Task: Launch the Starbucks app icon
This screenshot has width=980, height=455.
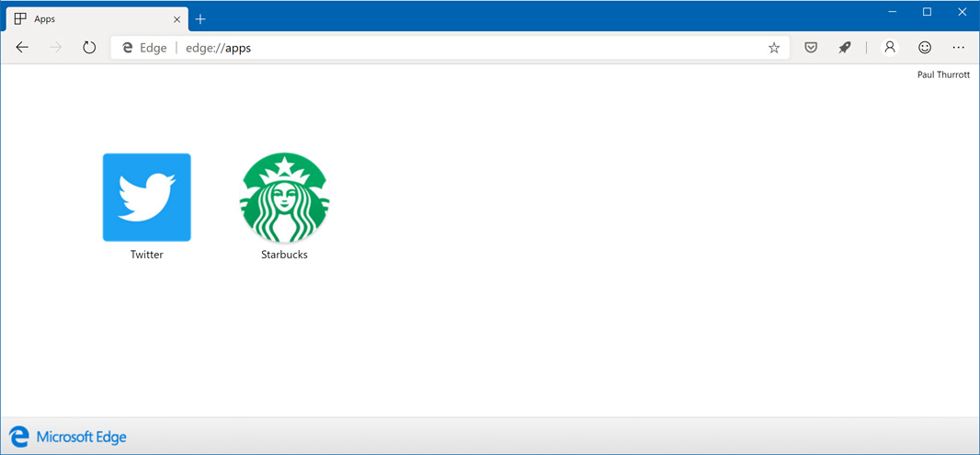Action: point(284,198)
